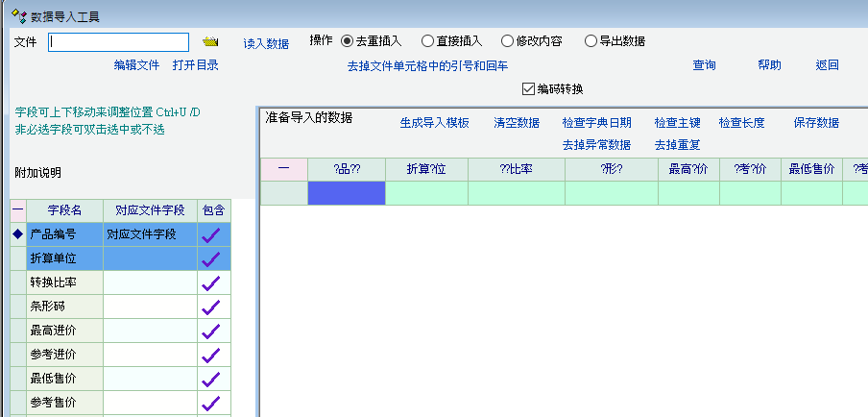Click the yellow file browse icon
The image size is (868, 417).
tap(211, 42)
